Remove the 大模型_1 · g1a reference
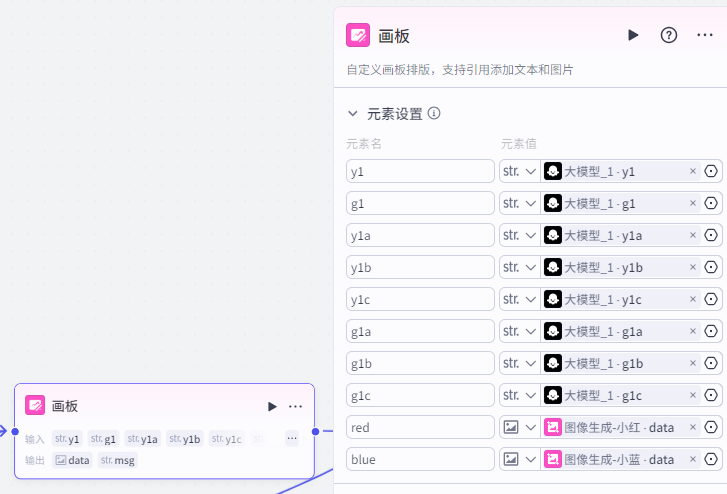Screen dimensions: 727x494 click(693, 331)
